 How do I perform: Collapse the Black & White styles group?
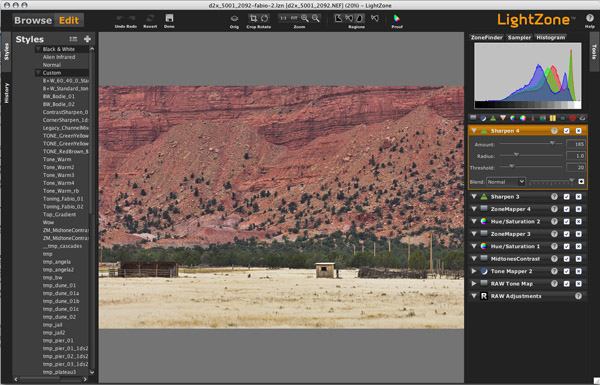tap(38, 49)
